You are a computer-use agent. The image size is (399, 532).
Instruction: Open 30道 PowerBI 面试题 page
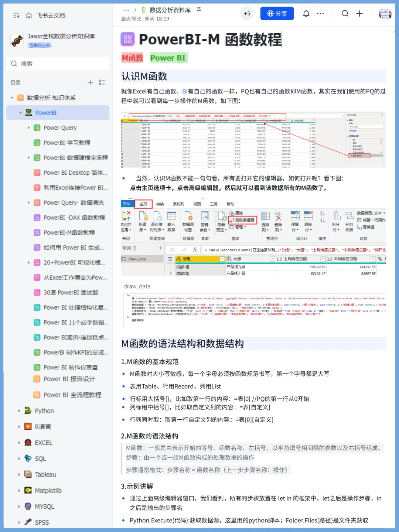pyautogui.click(x=71, y=293)
